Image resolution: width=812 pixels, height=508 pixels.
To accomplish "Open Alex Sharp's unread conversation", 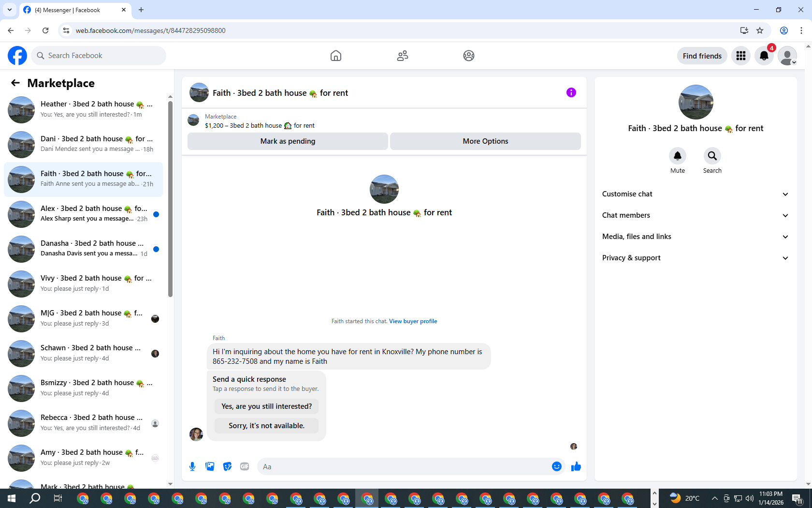I will pos(83,214).
